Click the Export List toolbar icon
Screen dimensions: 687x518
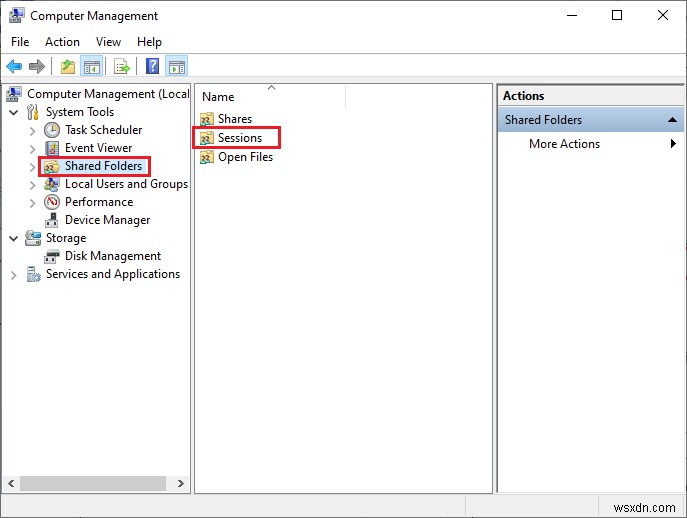(x=122, y=67)
